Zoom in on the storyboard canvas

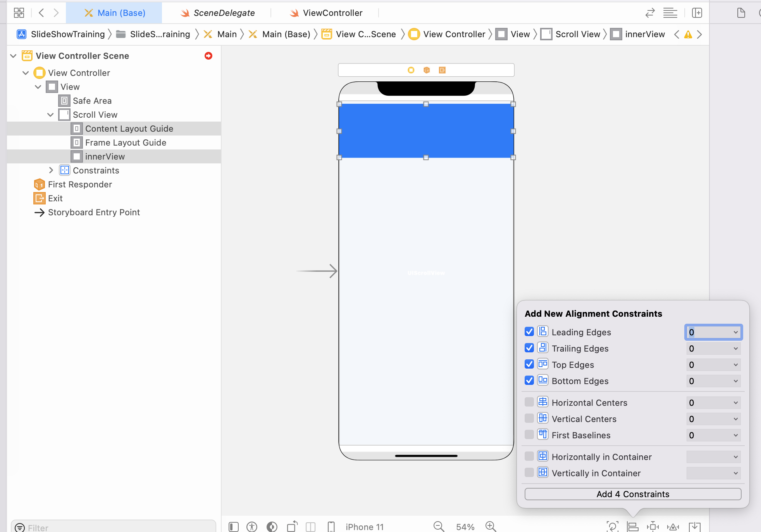[x=491, y=527]
